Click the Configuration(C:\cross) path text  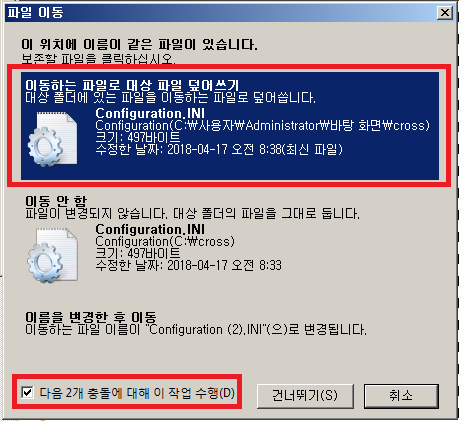tap(165, 241)
